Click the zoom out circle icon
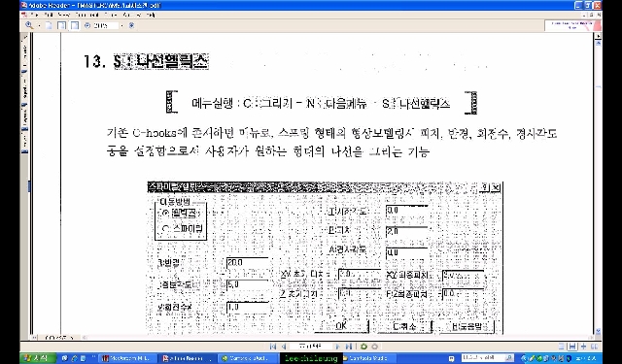The image size is (622, 364). pos(87,25)
